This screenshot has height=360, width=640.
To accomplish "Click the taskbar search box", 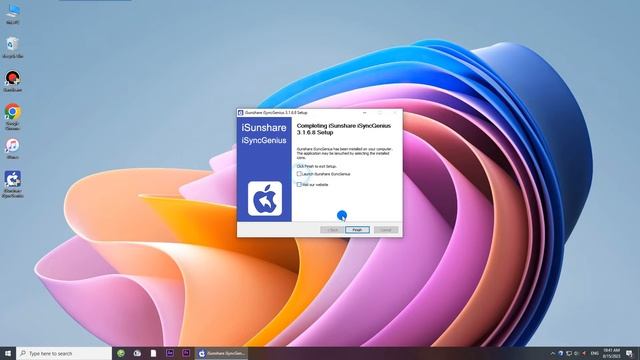I will (64, 353).
